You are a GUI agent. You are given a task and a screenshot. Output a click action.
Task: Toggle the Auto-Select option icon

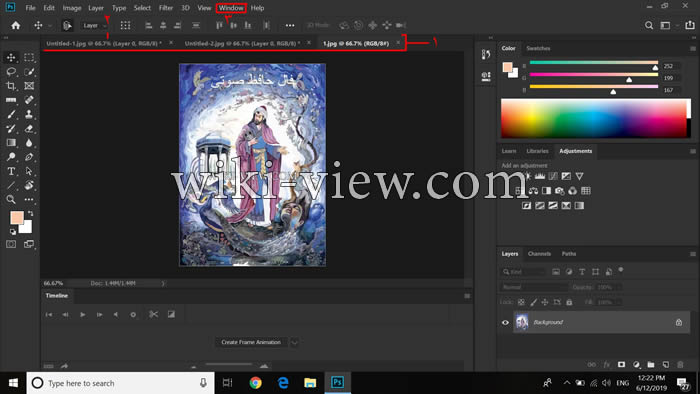[x=67, y=25]
